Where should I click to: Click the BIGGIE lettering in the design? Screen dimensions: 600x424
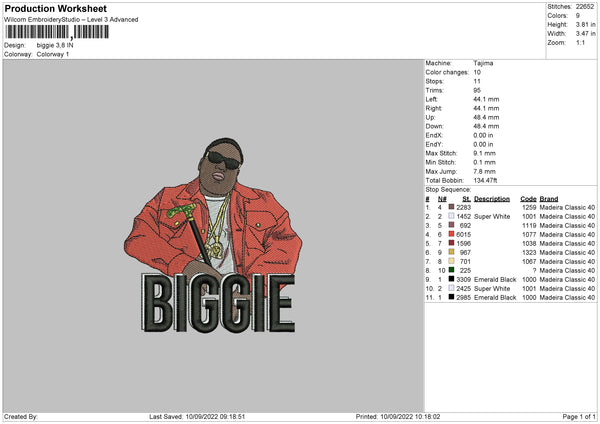pyautogui.click(x=218, y=302)
